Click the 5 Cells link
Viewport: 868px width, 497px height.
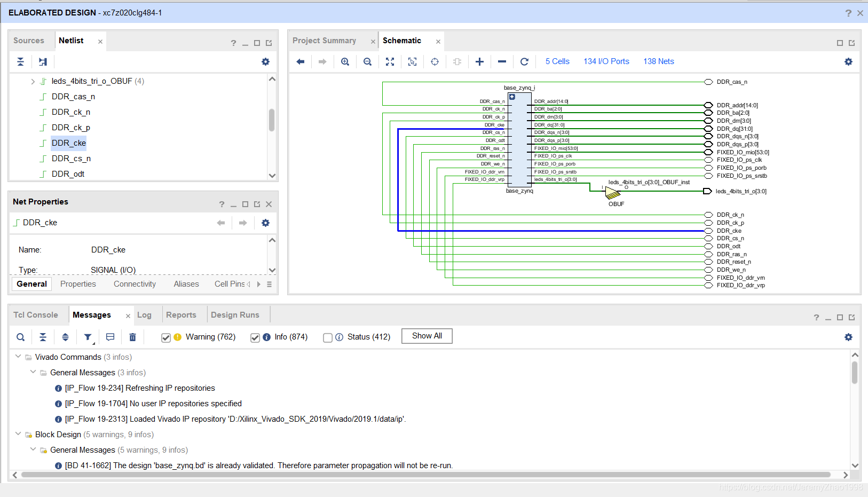coord(557,61)
